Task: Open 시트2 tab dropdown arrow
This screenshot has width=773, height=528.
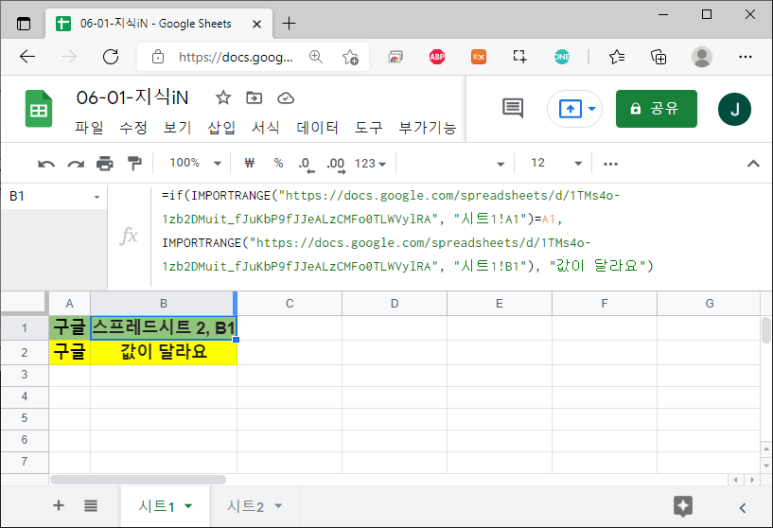Action: click(x=278, y=506)
